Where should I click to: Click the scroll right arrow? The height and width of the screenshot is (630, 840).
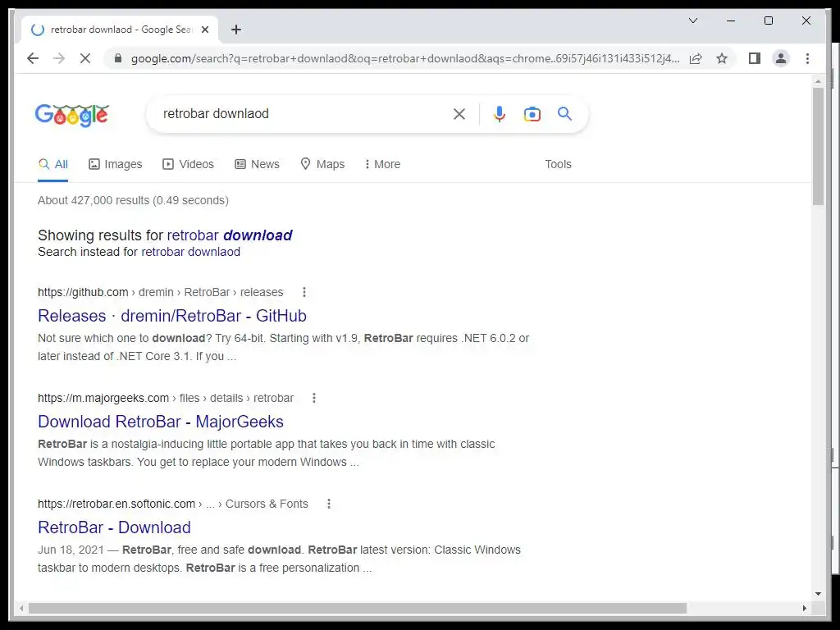point(804,608)
